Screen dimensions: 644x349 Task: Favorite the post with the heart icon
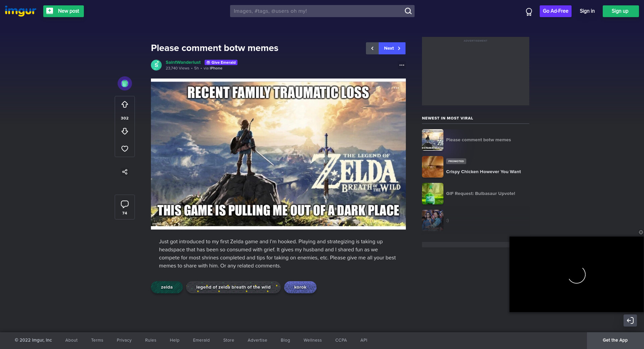tap(125, 148)
